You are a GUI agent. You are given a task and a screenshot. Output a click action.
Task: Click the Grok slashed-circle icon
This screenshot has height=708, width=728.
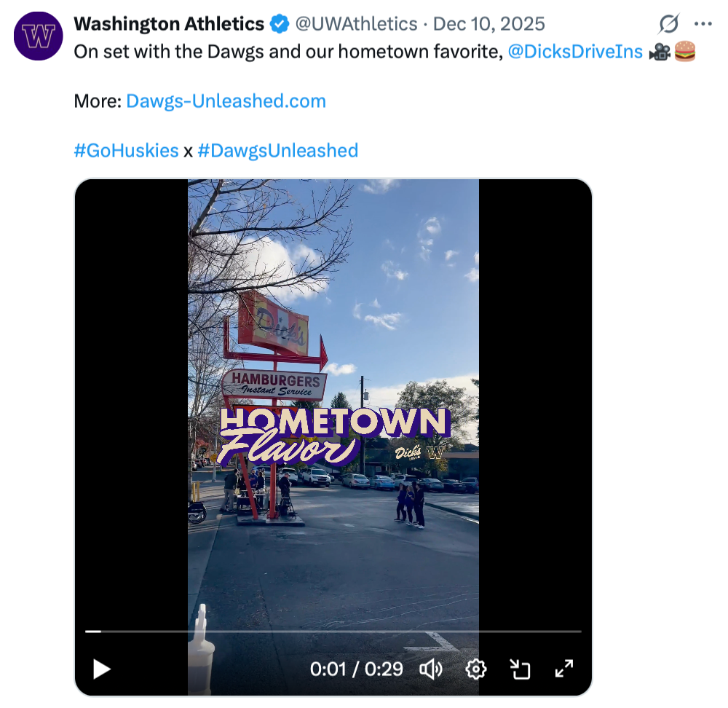click(668, 24)
